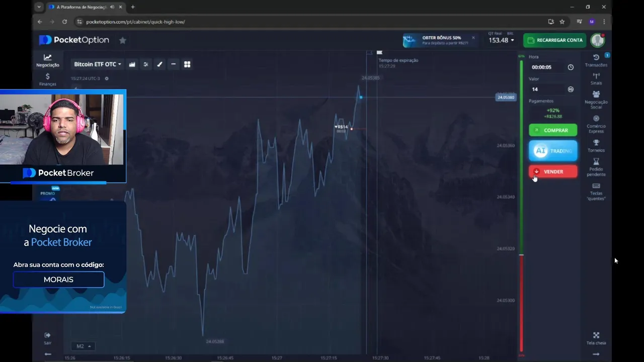This screenshot has width=644, height=362.
Task: Open Chrome three-dot menu
Action: [604, 22]
